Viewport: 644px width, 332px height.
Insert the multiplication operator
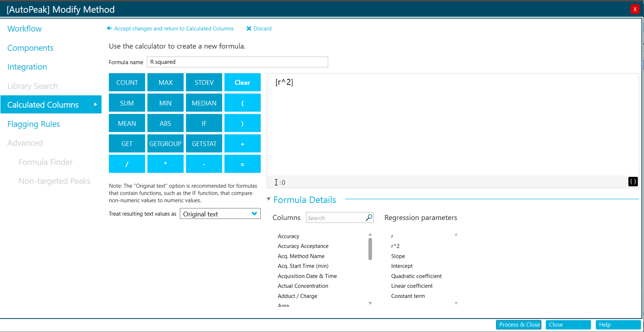165,164
